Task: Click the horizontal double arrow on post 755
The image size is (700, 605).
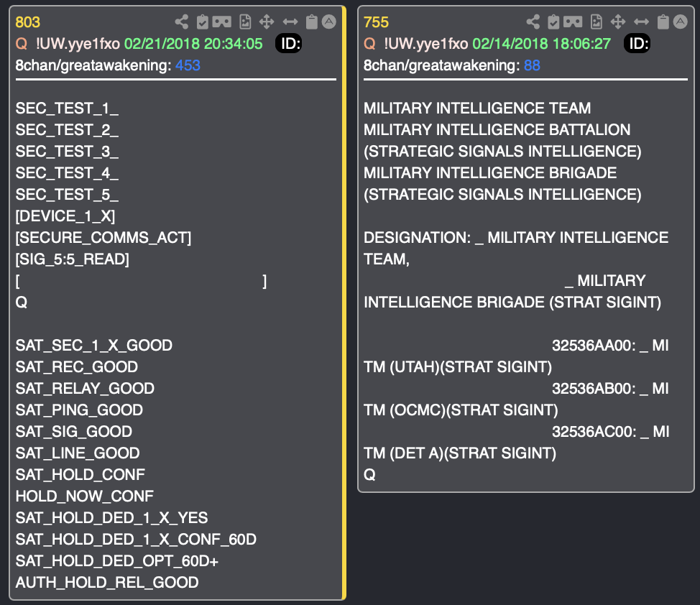Action: (642, 22)
